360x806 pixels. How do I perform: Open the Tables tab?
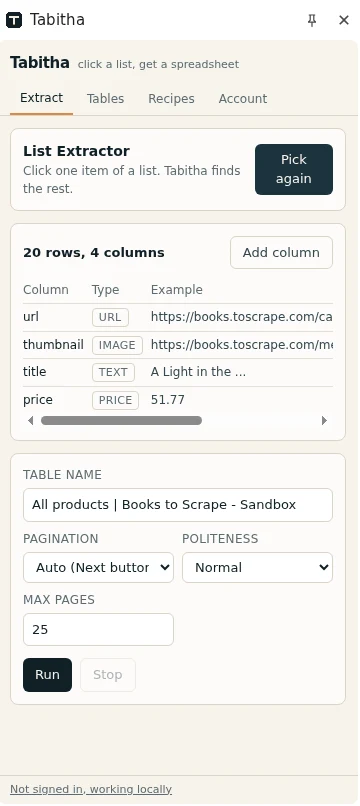tap(105, 99)
